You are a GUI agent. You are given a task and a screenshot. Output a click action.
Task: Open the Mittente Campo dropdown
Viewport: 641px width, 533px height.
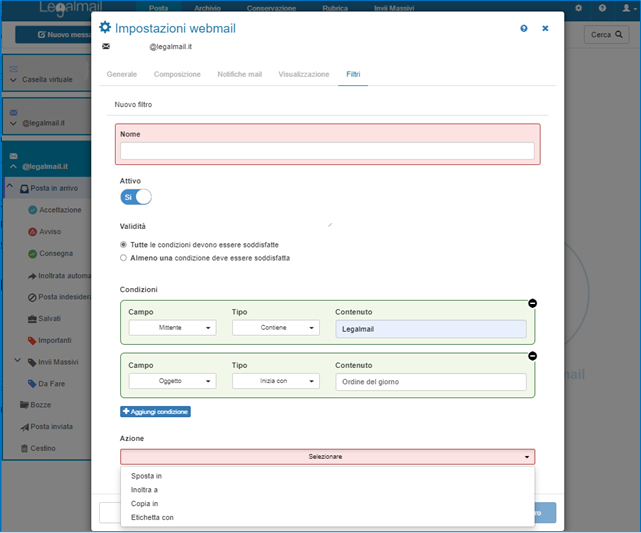(x=173, y=328)
